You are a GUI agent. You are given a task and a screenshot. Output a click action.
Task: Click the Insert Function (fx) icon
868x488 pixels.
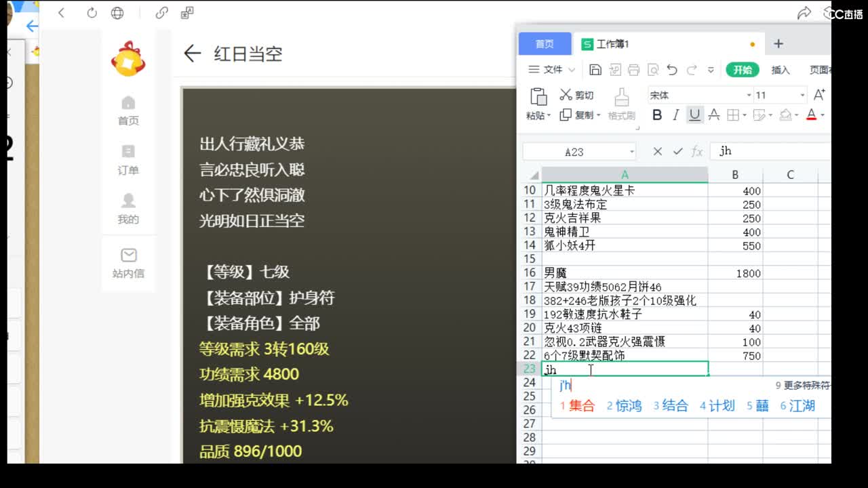coord(696,150)
